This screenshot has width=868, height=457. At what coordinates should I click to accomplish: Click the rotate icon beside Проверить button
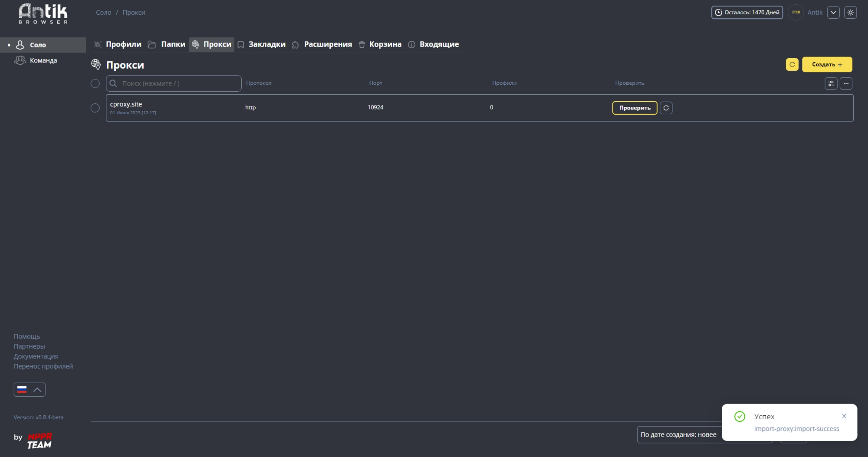[x=666, y=108]
